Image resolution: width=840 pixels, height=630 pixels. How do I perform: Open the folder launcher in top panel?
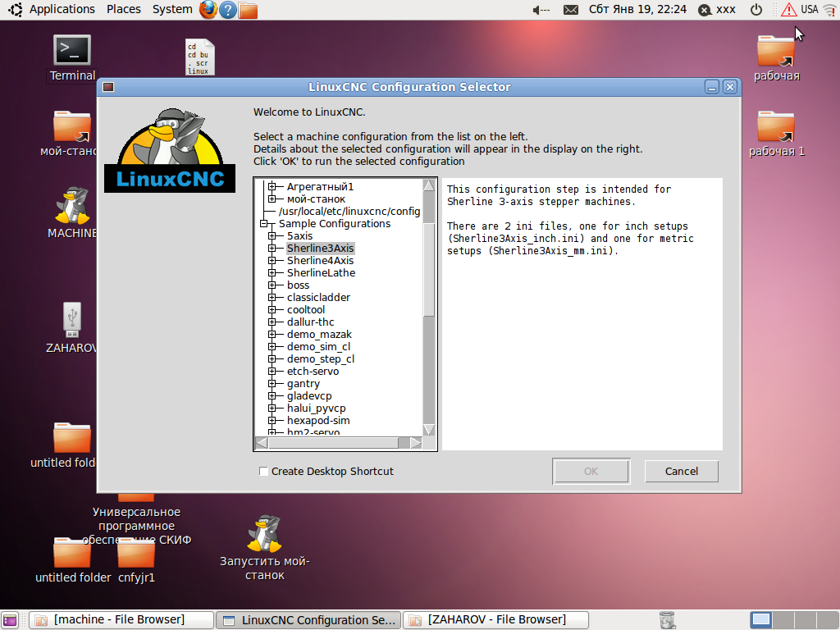(x=248, y=10)
